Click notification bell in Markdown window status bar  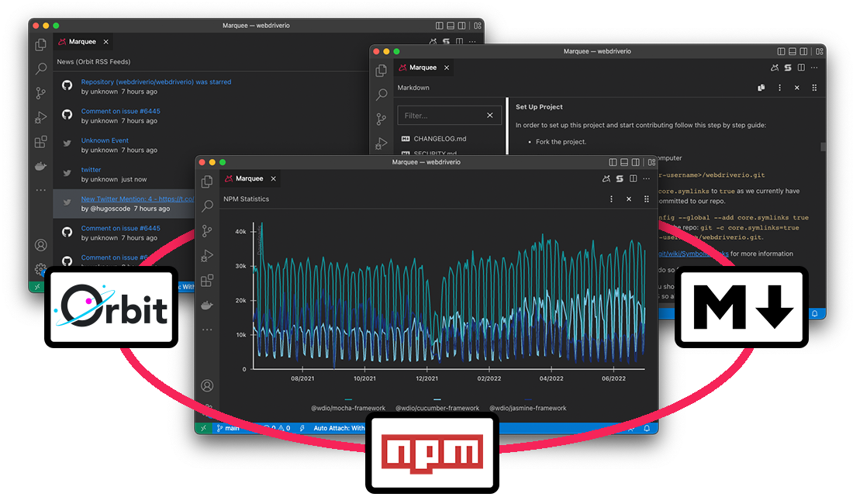815,314
